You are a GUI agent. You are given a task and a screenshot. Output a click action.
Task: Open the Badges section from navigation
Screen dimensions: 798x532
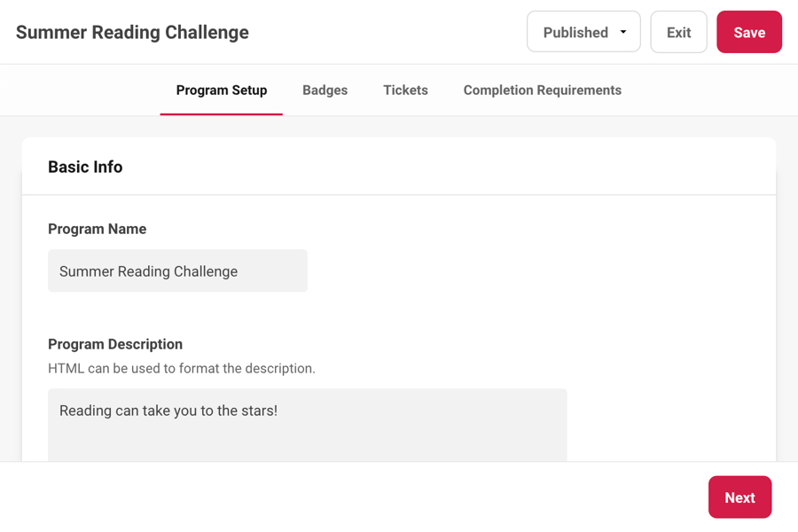[325, 90]
